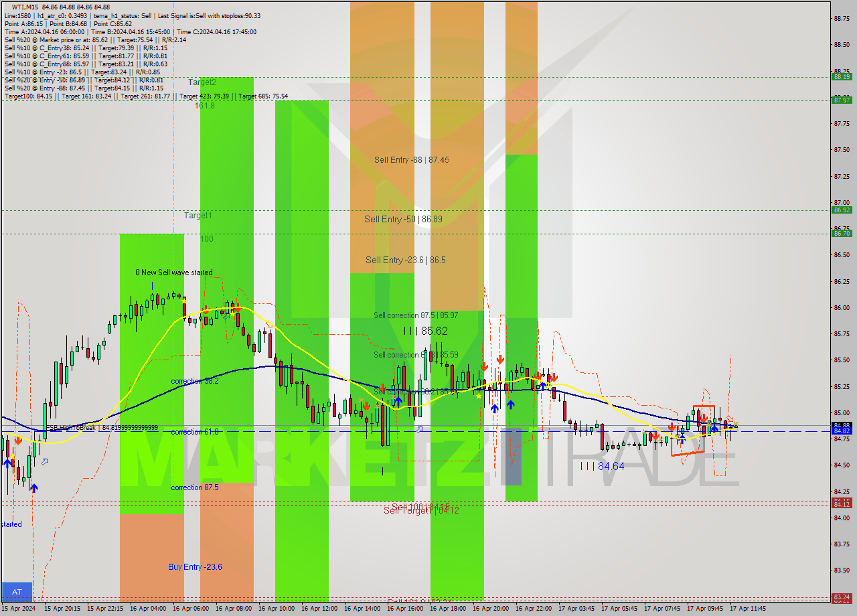Click the blue 84.82 price tag
The width and height of the screenshot is (857, 616).
coord(842,431)
